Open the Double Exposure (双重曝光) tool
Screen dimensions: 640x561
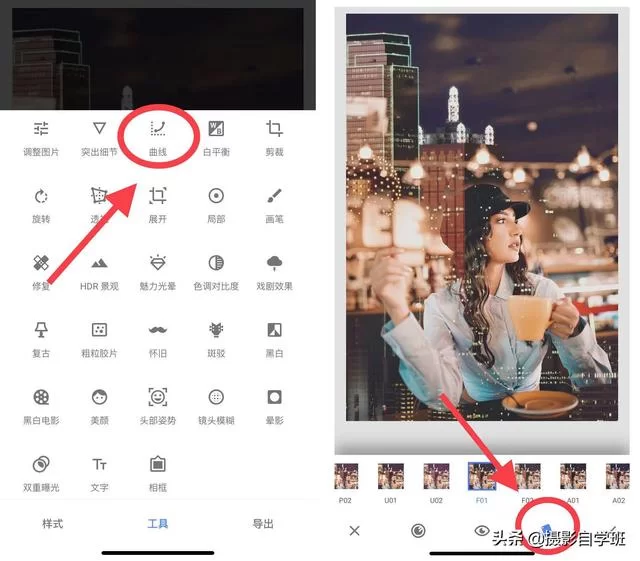tap(41, 471)
